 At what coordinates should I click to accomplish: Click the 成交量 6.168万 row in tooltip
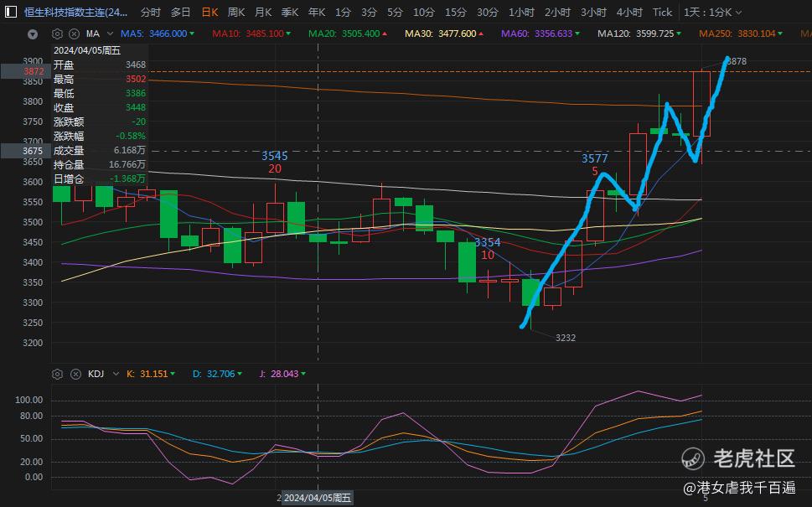click(x=100, y=150)
